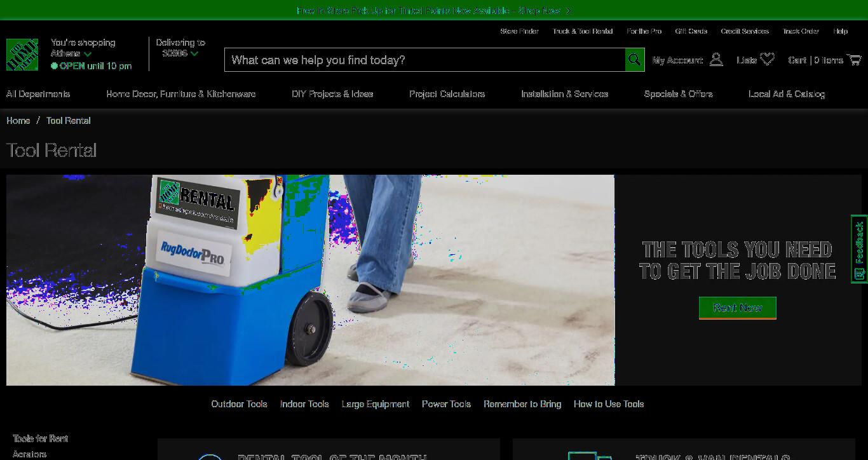Open Remember to Bring link

tap(522, 404)
